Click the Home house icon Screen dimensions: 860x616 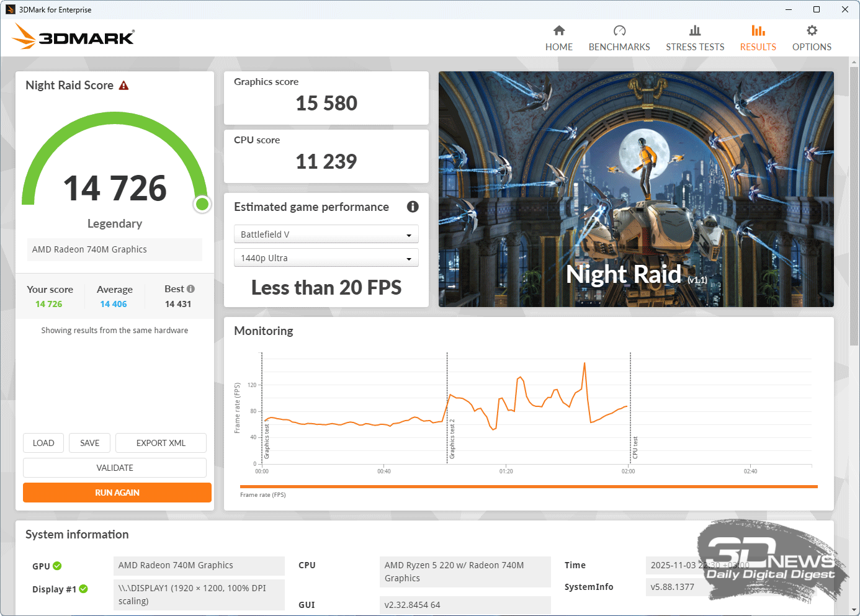click(559, 30)
